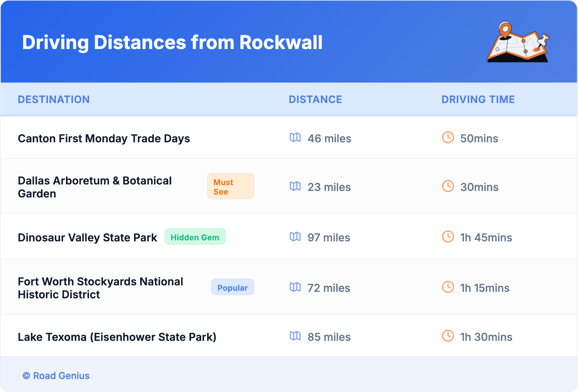Click the map icon beside 85 miles
The width and height of the screenshot is (578, 392).
tap(295, 336)
